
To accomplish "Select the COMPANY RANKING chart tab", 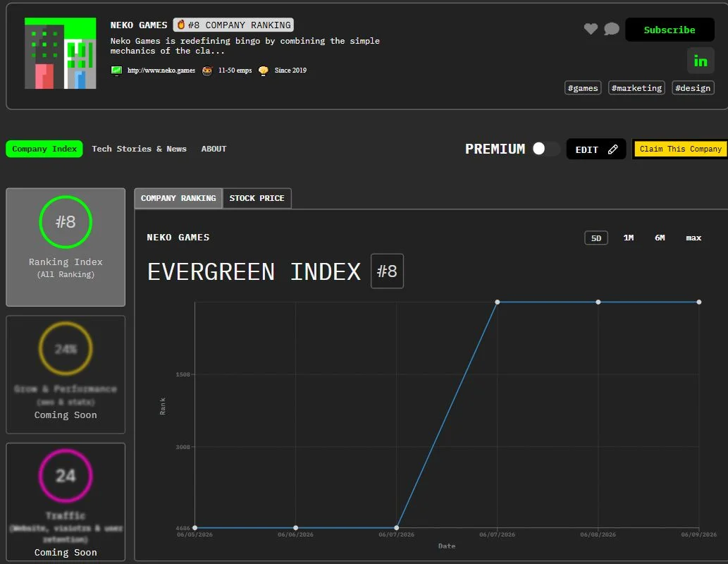I will [178, 198].
